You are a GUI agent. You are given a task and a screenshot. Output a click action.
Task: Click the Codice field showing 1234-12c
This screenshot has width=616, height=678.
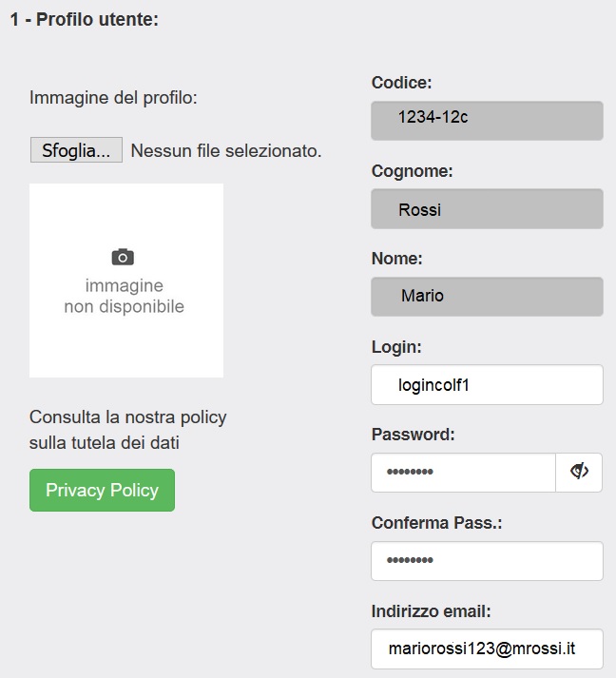tap(487, 121)
